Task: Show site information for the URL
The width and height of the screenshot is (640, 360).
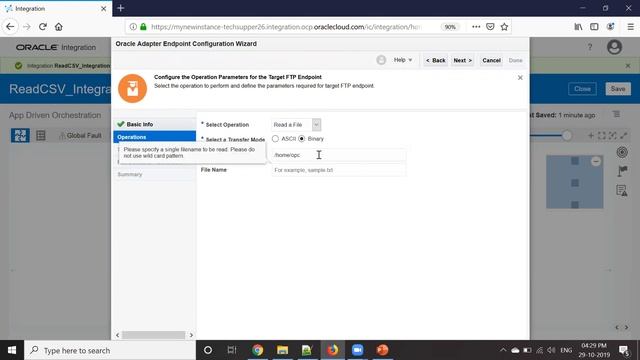Action: pyautogui.click(x=133, y=27)
